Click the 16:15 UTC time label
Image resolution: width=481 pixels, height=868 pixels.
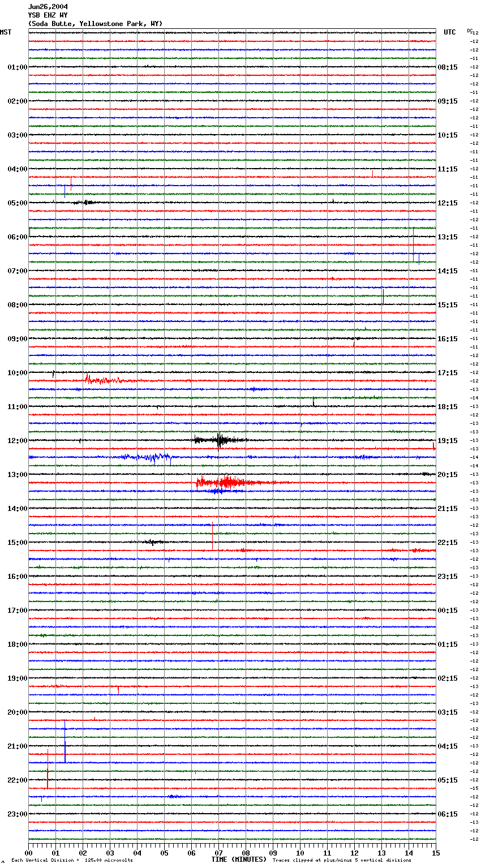point(448,339)
